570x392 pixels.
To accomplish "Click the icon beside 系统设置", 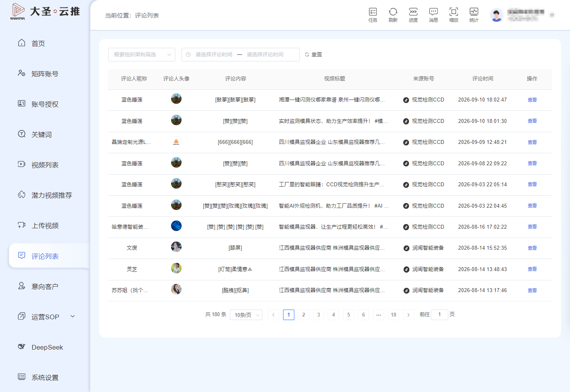I will (x=22, y=377).
